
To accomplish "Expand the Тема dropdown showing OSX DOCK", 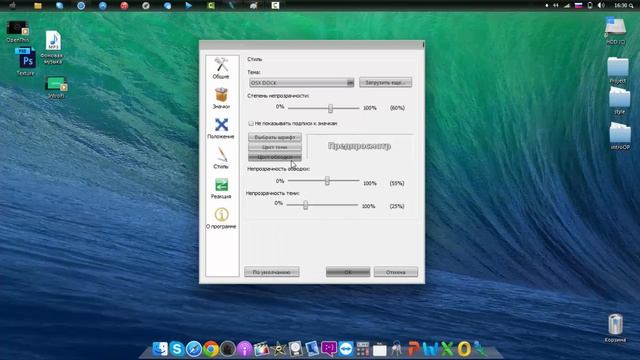I will click(x=302, y=83).
